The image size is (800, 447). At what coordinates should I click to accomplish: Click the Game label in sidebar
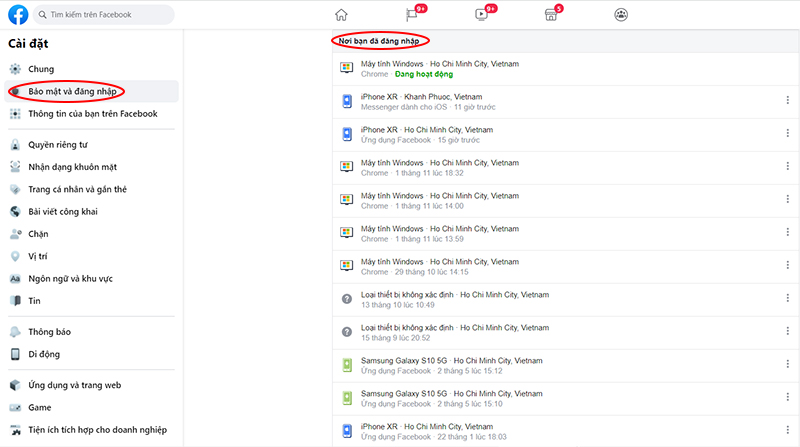[x=40, y=408]
